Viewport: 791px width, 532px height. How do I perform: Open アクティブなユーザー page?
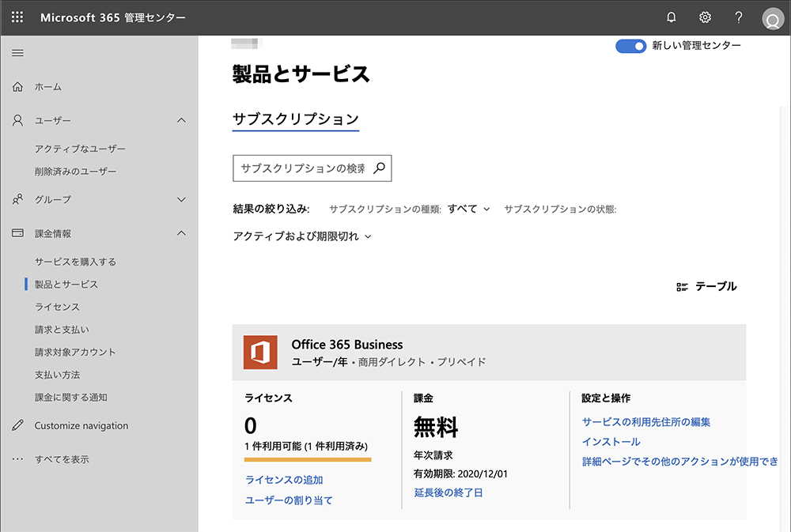tap(80, 149)
